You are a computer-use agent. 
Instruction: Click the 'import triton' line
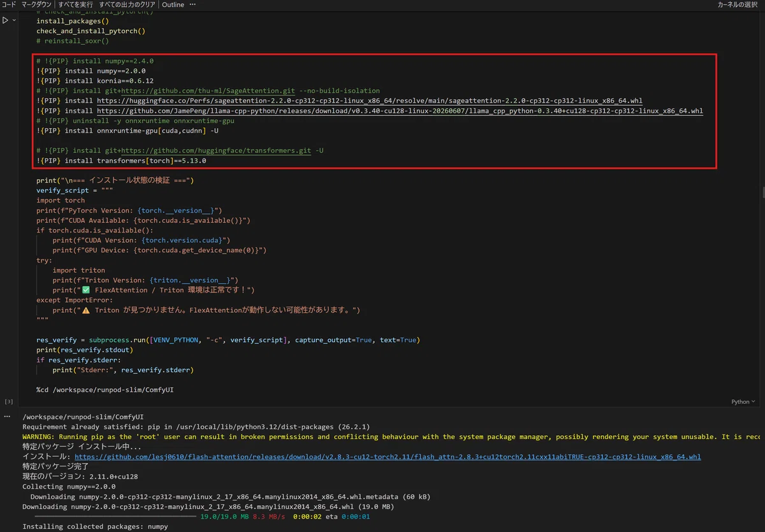[79, 270]
